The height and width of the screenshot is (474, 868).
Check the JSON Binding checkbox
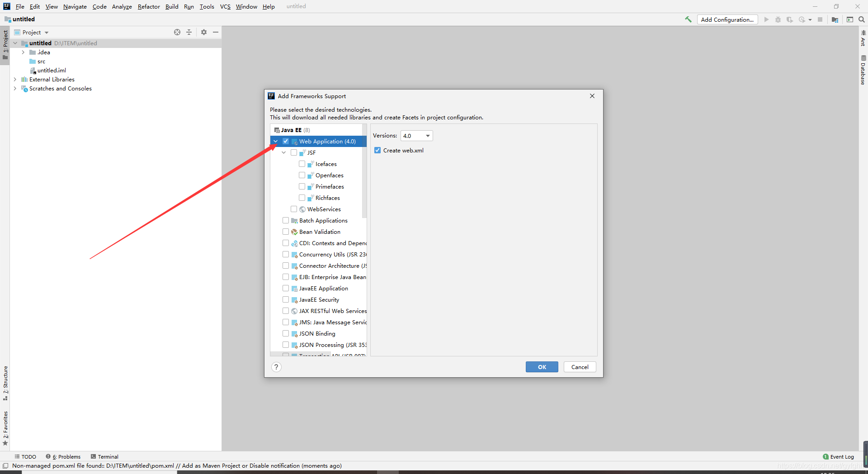[x=286, y=333]
